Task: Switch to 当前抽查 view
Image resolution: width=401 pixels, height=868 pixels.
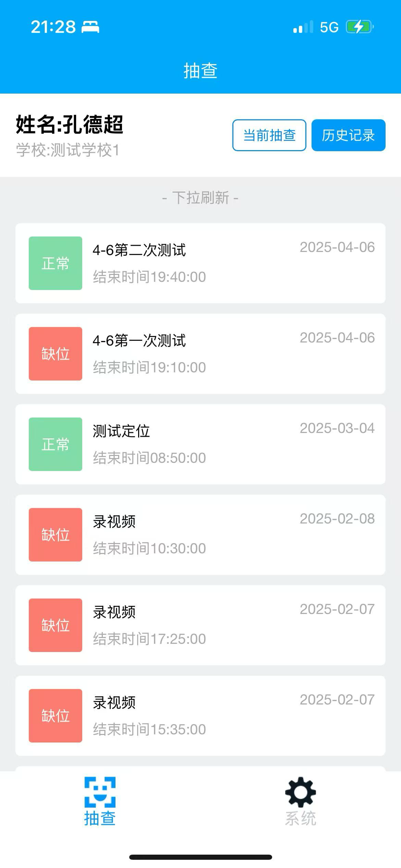Action: click(x=269, y=135)
